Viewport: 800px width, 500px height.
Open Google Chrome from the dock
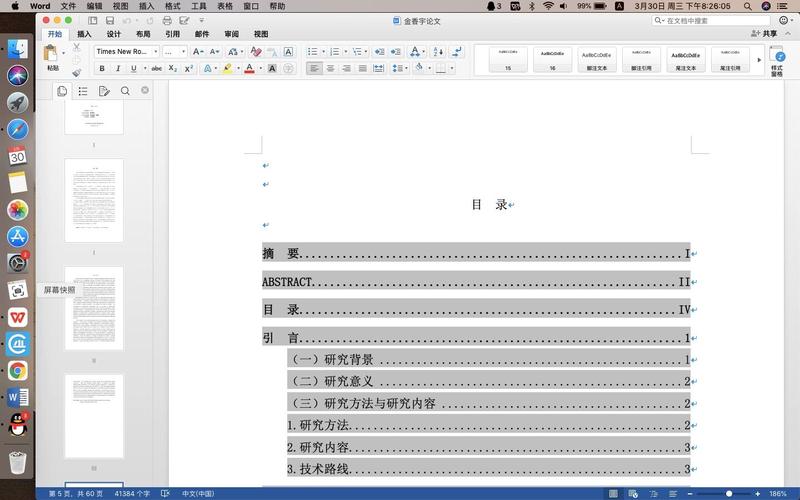coord(18,371)
